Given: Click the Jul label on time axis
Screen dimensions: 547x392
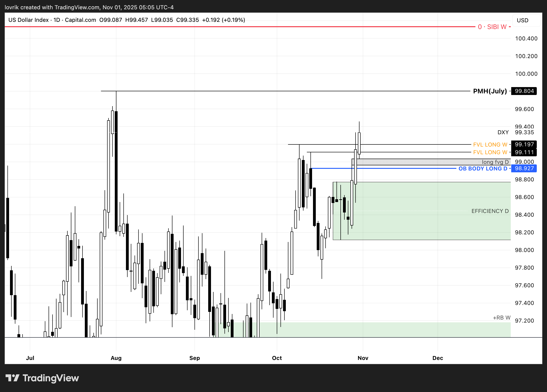Looking at the screenshot, I should coord(30,358).
